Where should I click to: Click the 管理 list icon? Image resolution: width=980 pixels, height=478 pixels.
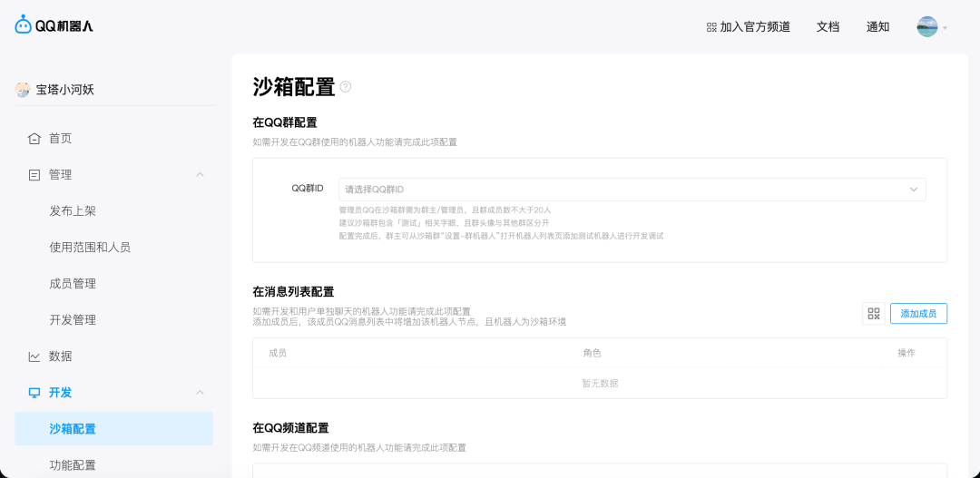[34, 175]
